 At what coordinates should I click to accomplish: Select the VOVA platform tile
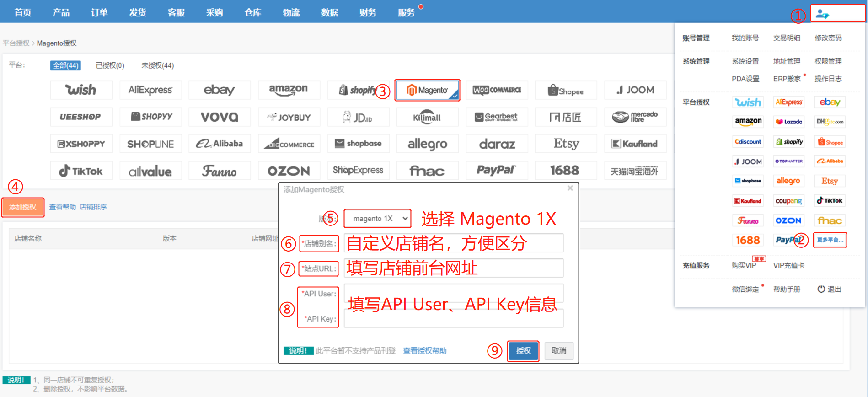pos(220,117)
